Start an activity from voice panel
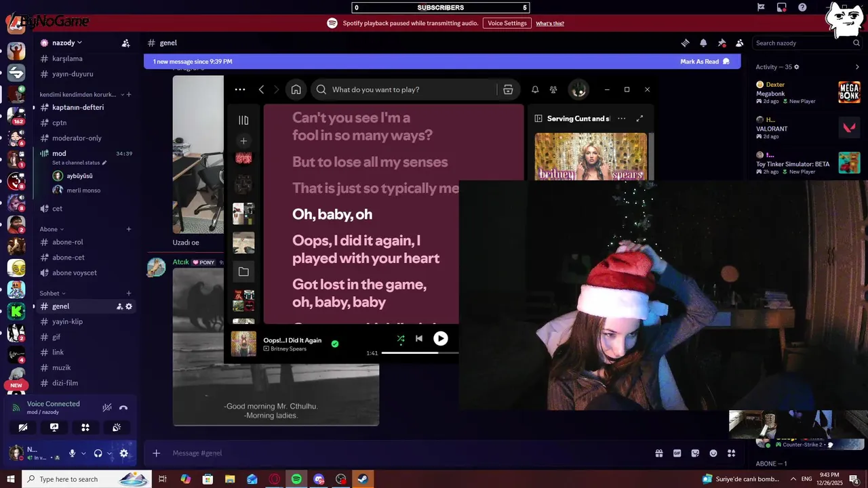The image size is (868, 488). (x=85, y=428)
